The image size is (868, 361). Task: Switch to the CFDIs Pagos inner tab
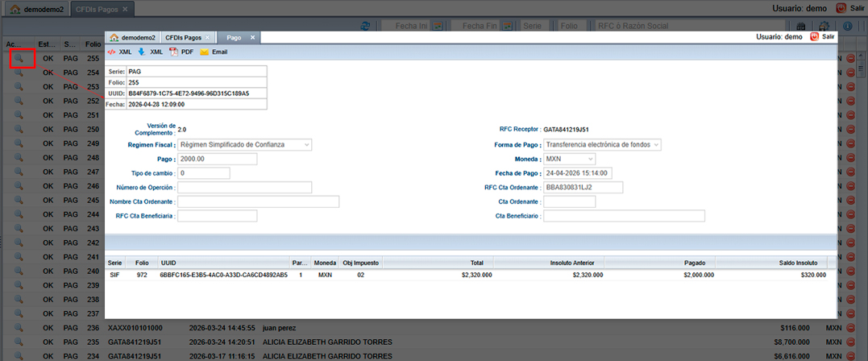[183, 37]
